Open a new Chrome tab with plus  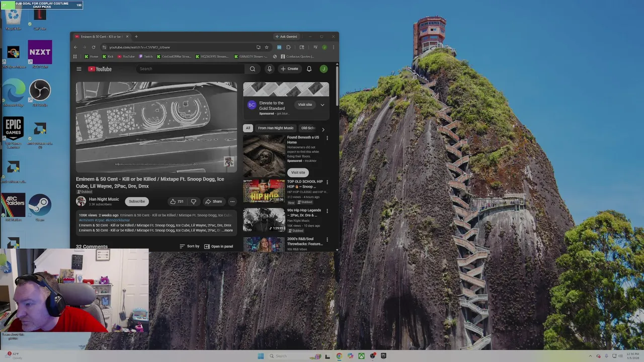click(x=136, y=37)
